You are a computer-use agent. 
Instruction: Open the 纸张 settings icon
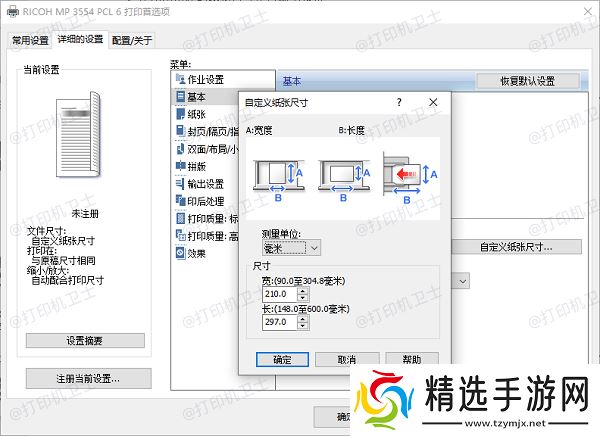[181, 114]
